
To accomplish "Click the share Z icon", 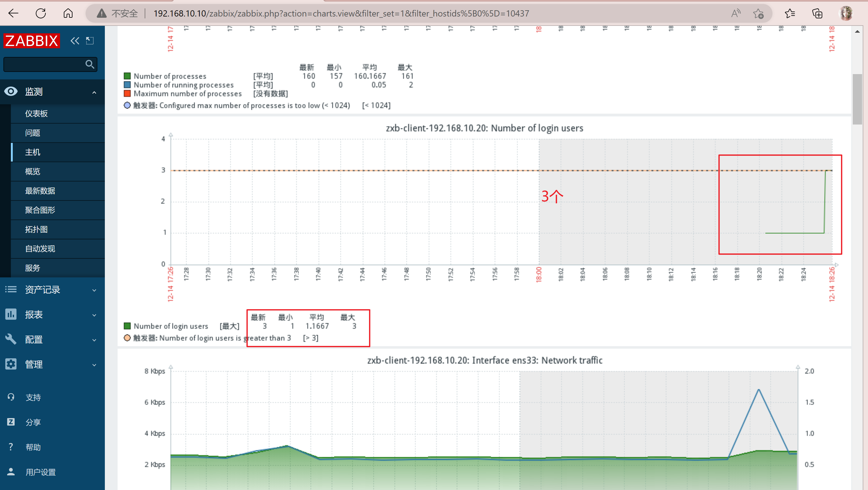I will click(11, 422).
